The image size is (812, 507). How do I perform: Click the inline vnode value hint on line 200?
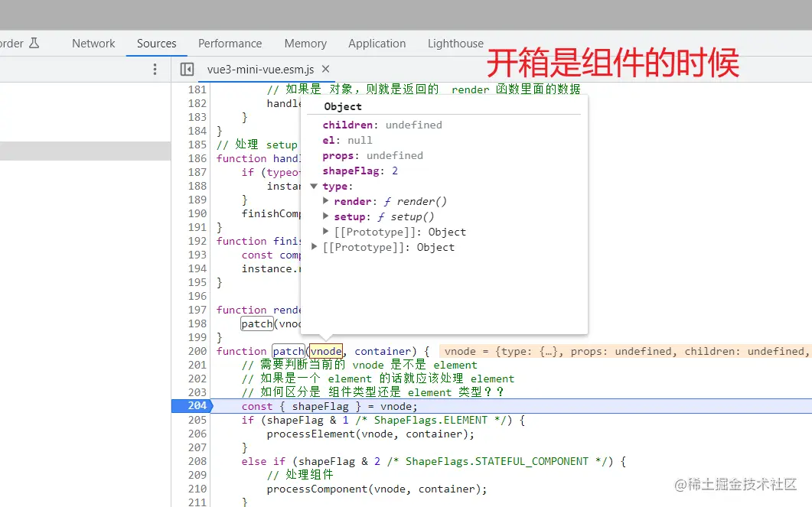tap(625, 351)
